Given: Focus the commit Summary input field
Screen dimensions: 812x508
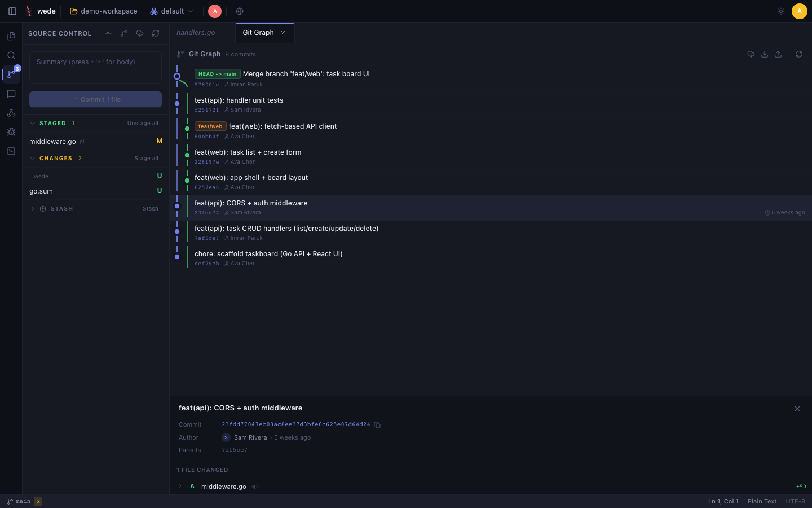Looking at the screenshot, I should [95, 67].
